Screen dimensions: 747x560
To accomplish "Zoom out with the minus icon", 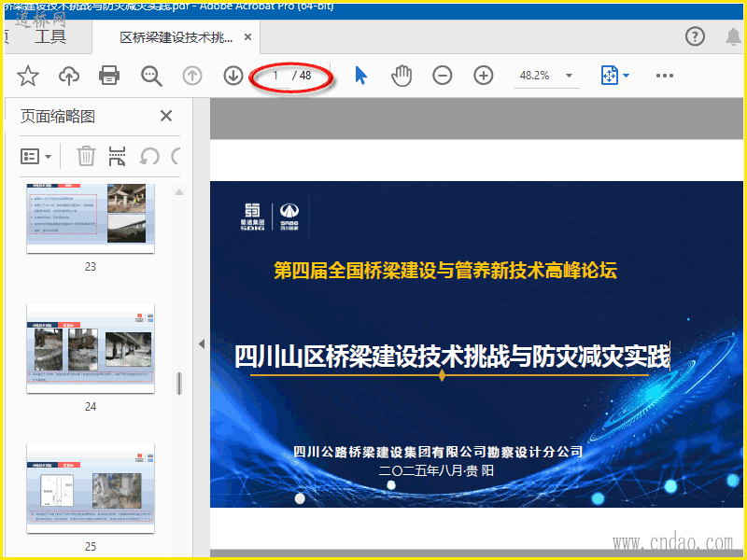I will point(443,76).
